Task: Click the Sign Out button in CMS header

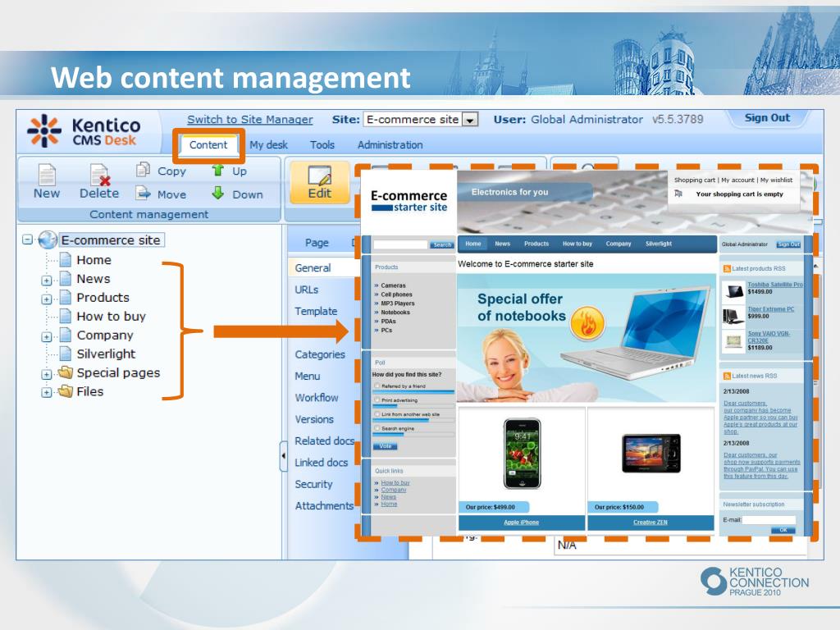Action: [767, 118]
